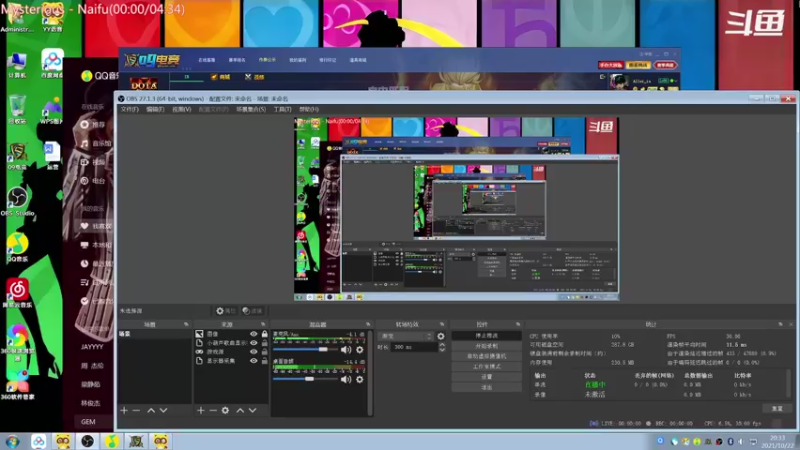Open the 场景集合(S) menu

[x=251, y=109]
